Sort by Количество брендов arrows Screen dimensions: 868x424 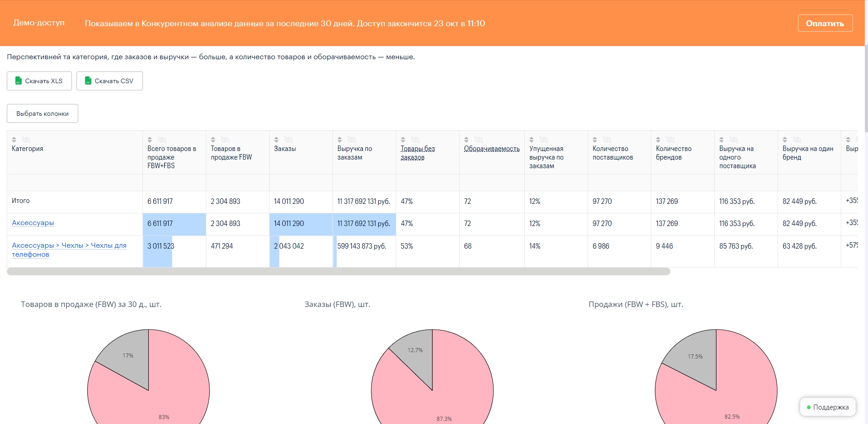click(658, 140)
